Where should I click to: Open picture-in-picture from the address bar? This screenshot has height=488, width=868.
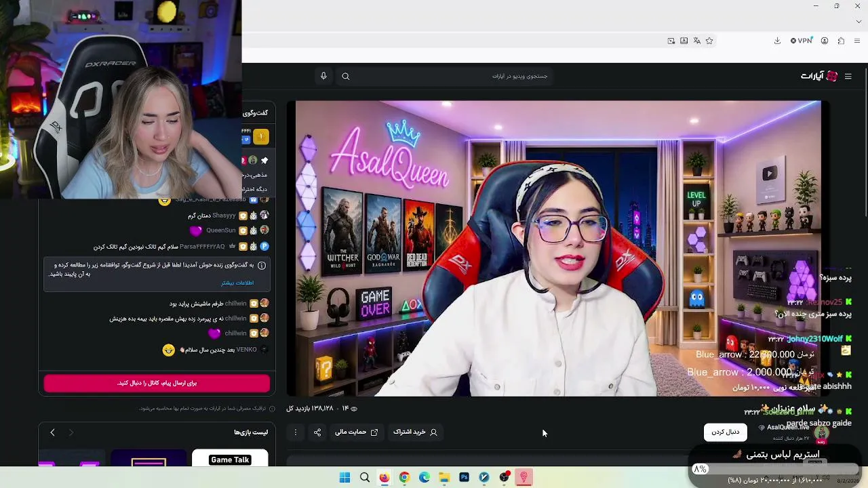point(671,41)
